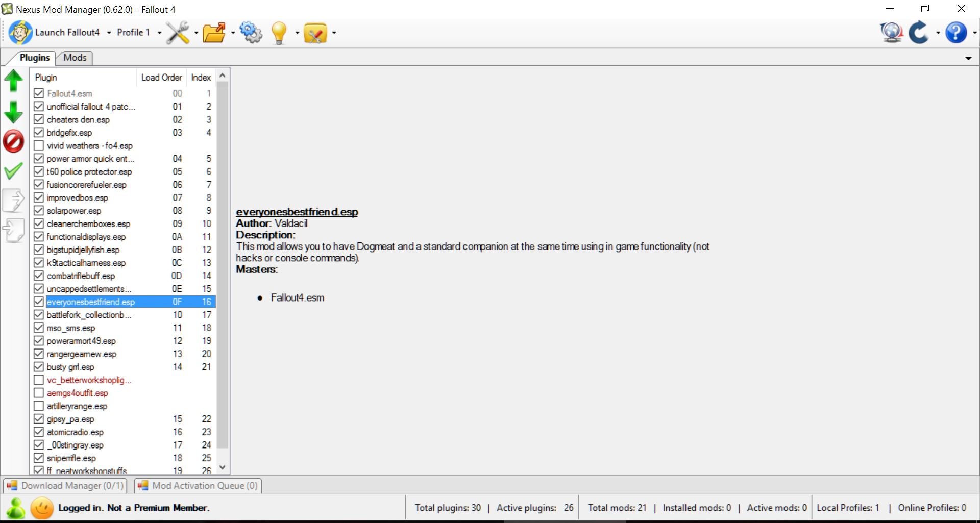Expand the yellow icon dropdown arrow
980x523 pixels.
click(x=334, y=33)
